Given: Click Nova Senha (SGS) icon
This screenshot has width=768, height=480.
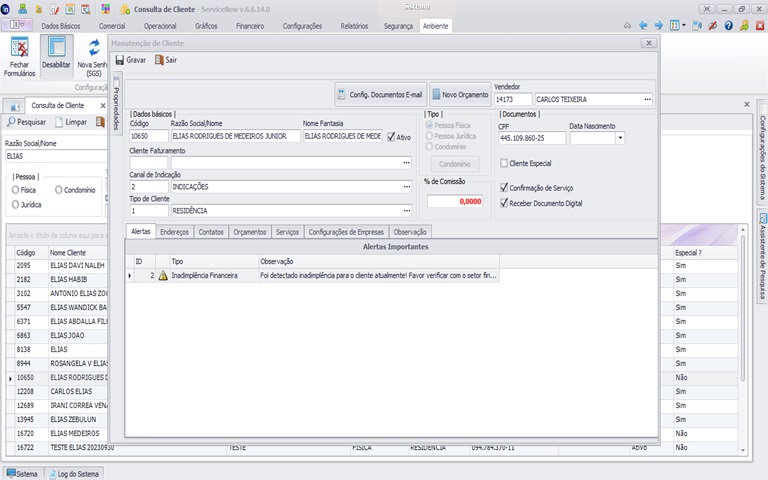Looking at the screenshot, I should pos(94,50).
